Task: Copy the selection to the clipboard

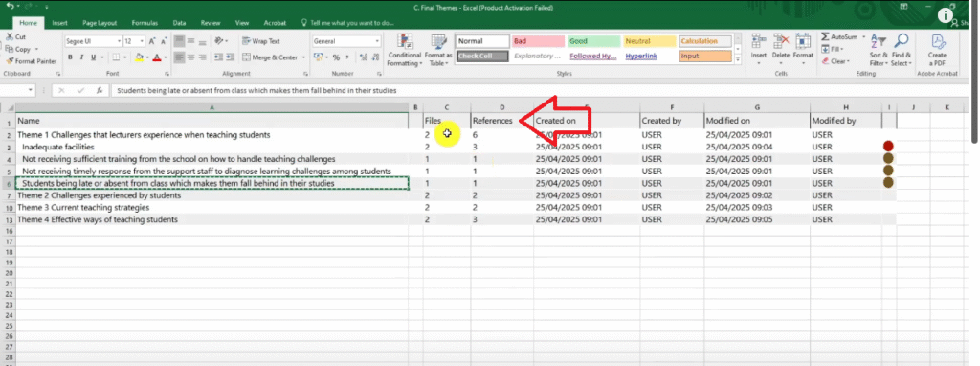Action: tap(19, 49)
